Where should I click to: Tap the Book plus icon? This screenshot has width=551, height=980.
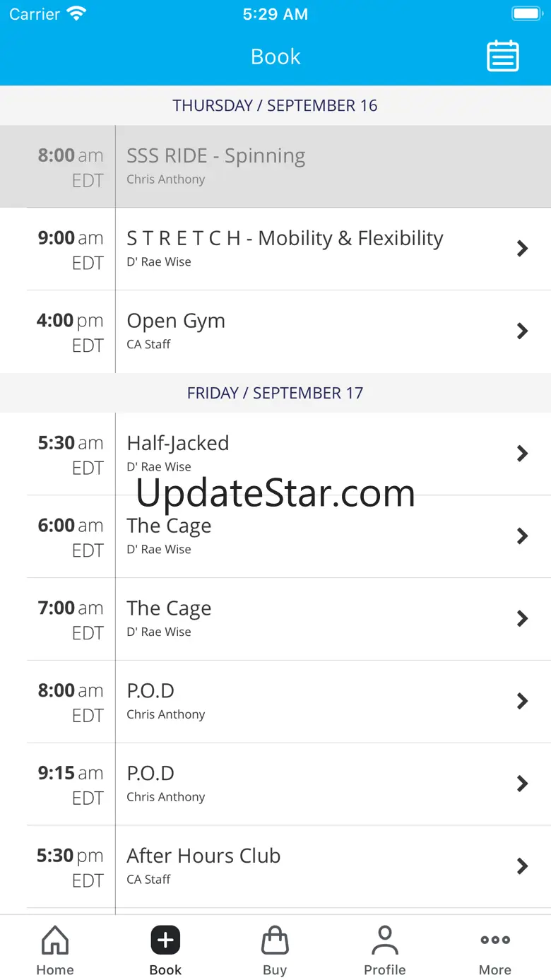coord(165,940)
